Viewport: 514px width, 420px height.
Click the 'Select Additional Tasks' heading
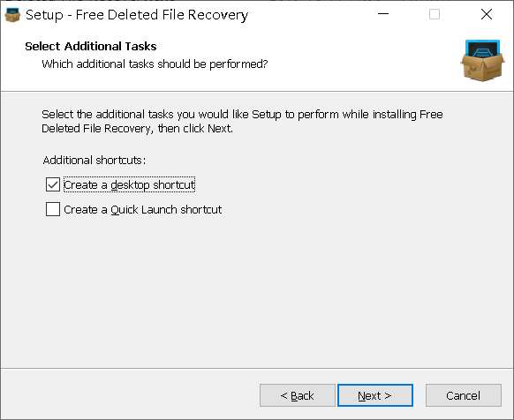[x=91, y=46]
